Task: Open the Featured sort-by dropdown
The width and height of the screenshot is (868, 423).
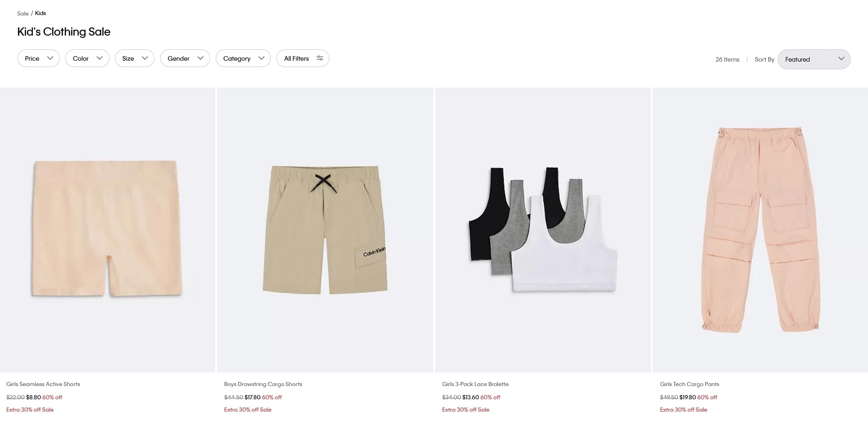Action: pyautogui.click(x=814, y=59)
